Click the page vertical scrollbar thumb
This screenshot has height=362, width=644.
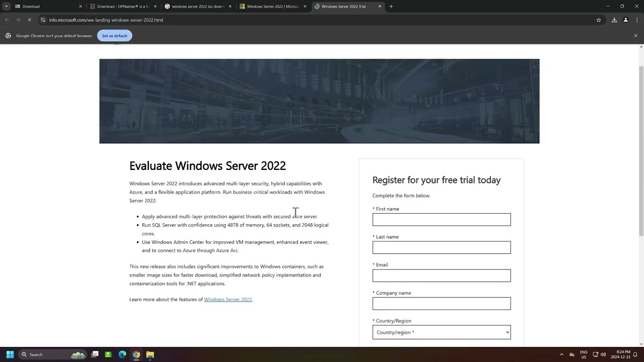(x=641, y=151)
